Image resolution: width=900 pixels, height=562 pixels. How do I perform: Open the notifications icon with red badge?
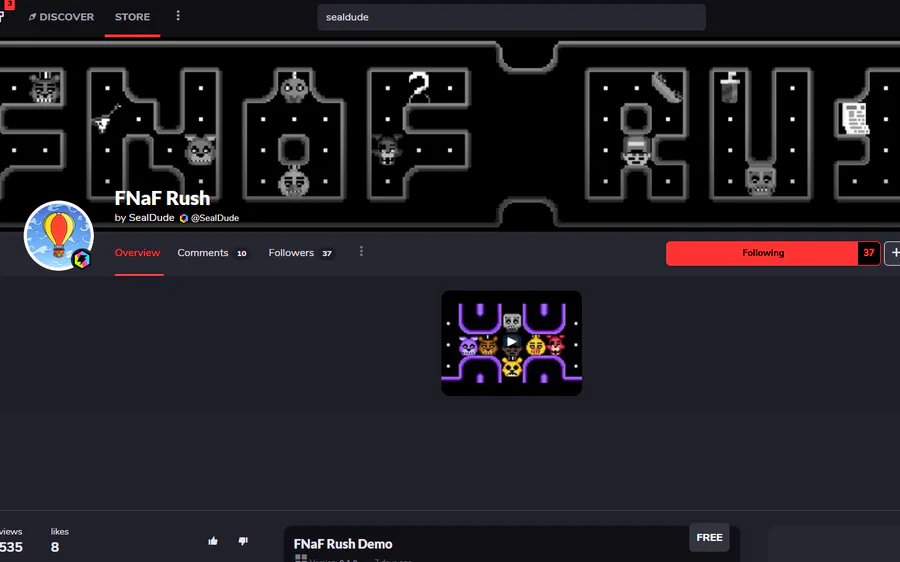click(x=6, y=10)
